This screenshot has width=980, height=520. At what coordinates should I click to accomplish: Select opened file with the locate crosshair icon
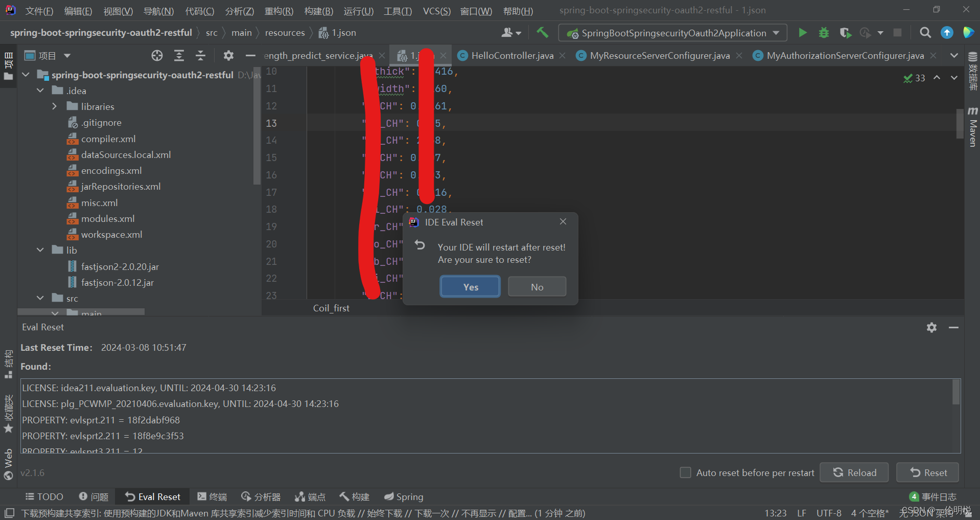coord(157,55)
